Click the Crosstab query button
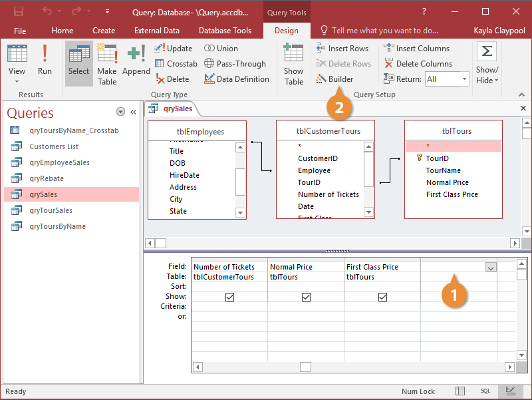Image resolution: width=532 pixels, height=400 pixels. pyautogui.click(x=176, y=63)
